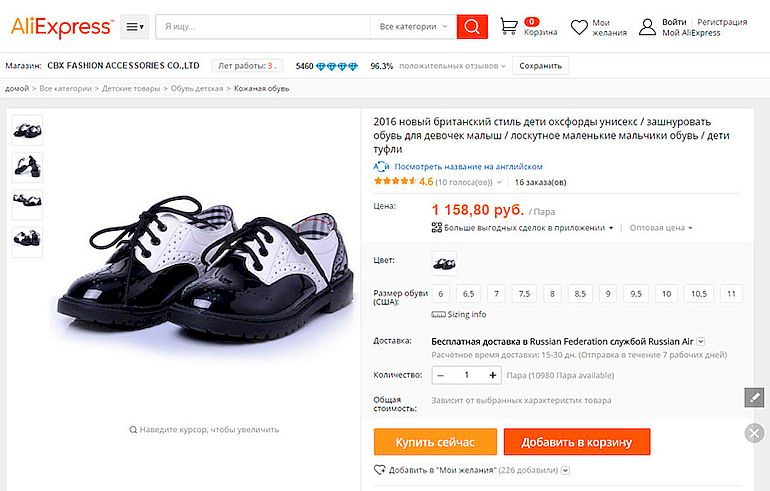
Task: Click the Sizing info ruler icon
Action: [x=437, y=314]
